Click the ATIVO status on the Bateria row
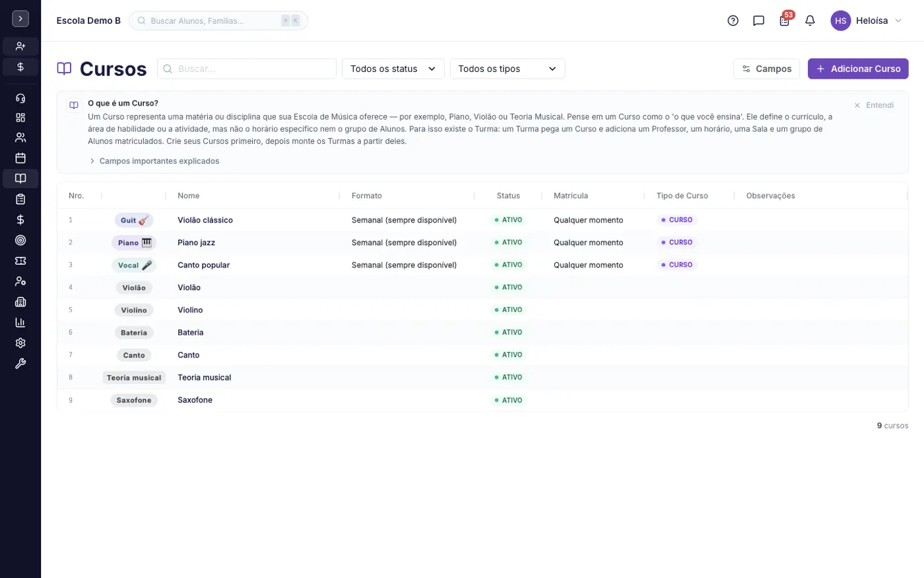This screenshot has width=924, height=578. point(508,332)
